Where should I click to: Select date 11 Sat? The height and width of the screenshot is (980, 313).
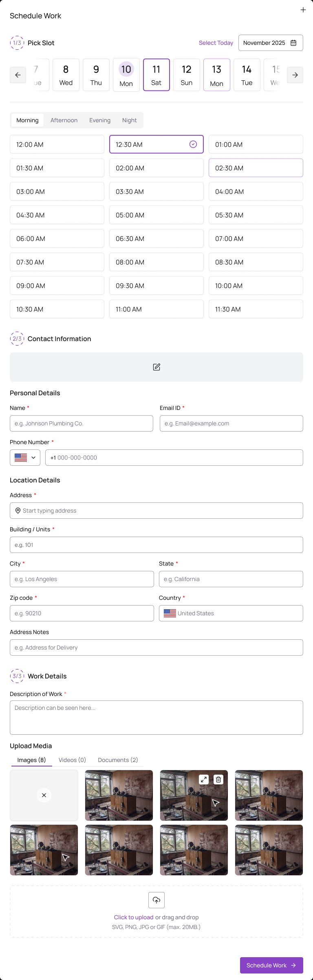pyautogui.click(x=156, y=75)
